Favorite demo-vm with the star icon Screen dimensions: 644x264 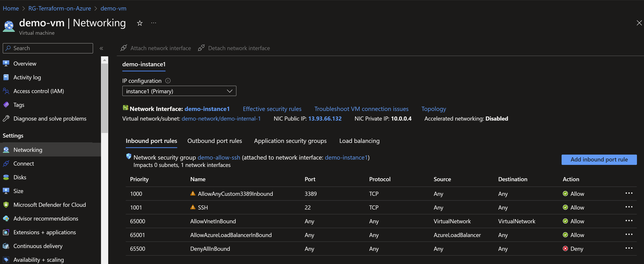140,23
